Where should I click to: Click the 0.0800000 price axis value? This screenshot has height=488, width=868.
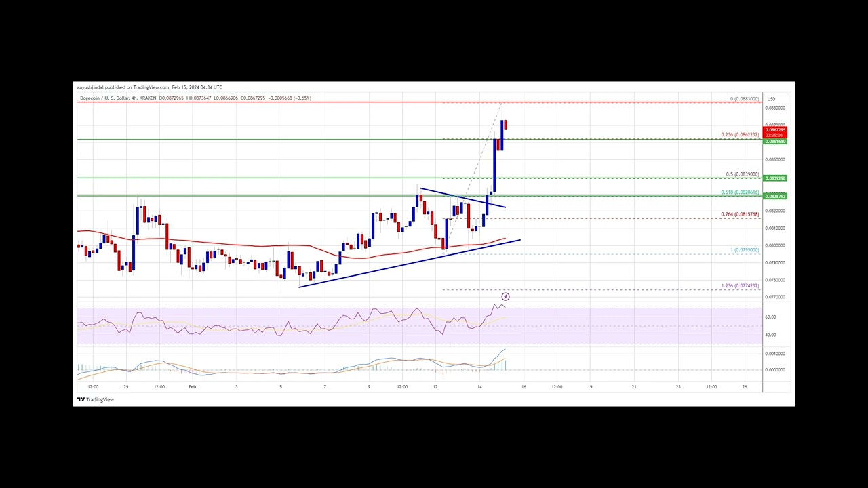pyautogui.click(x=776, y=245)
